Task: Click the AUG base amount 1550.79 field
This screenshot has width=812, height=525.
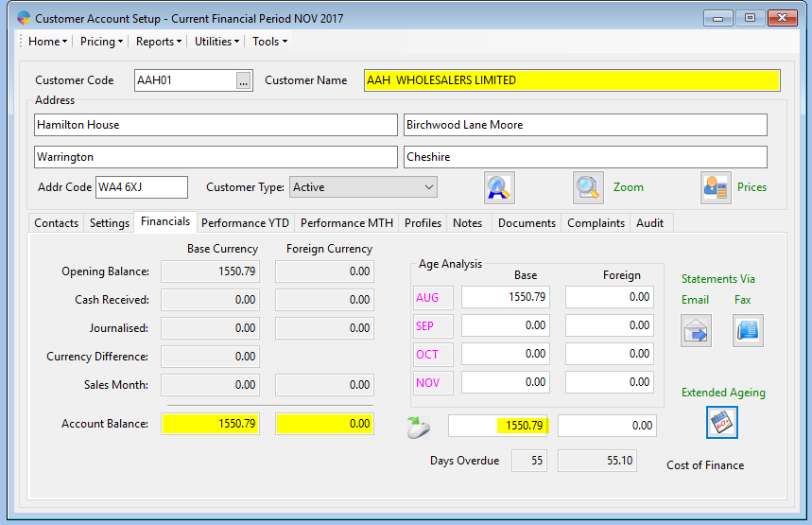Action: [506, 297]
